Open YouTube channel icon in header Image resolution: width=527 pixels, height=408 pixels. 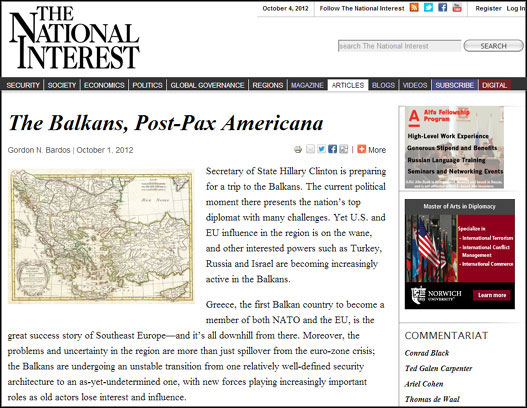pyautogui.click(x=457, y=7)
